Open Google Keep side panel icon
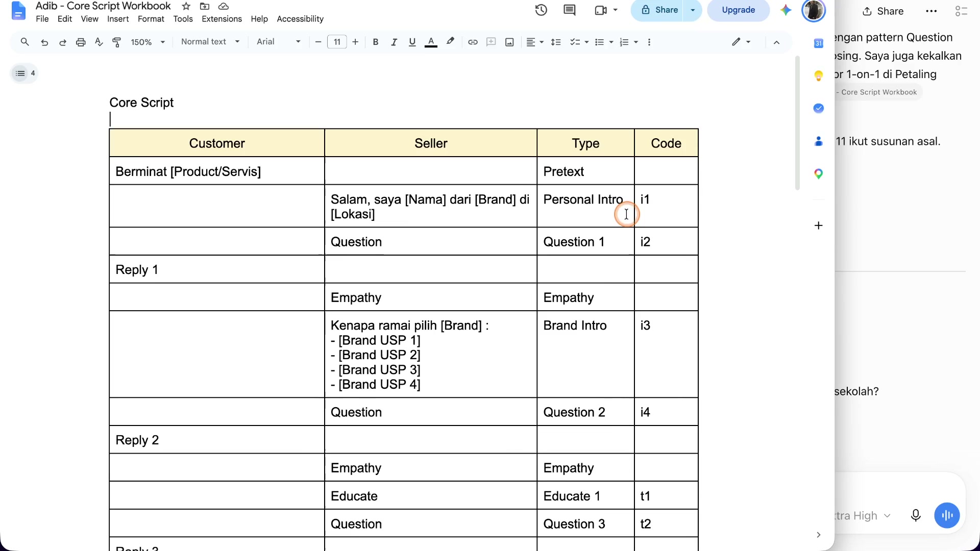 click(819, 76)
